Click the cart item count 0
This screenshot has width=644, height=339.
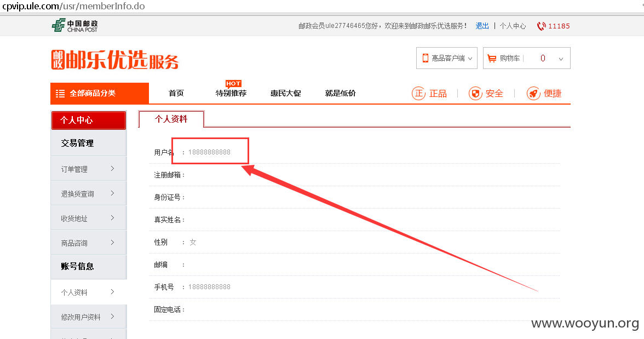tap(543, 59)
